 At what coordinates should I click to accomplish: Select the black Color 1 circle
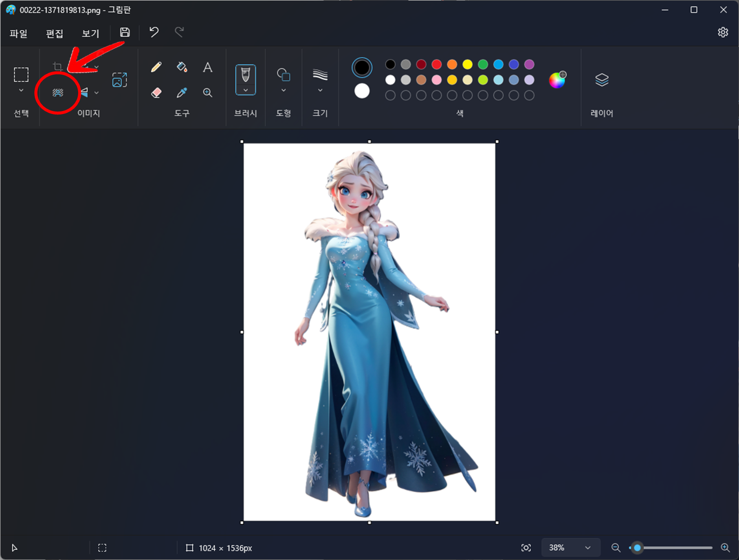point(362,68)
